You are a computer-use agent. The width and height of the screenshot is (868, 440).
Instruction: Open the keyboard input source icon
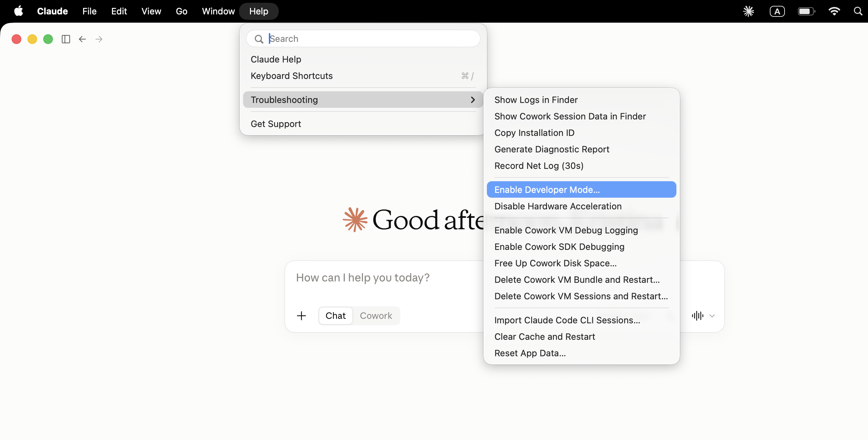point(777,11)
